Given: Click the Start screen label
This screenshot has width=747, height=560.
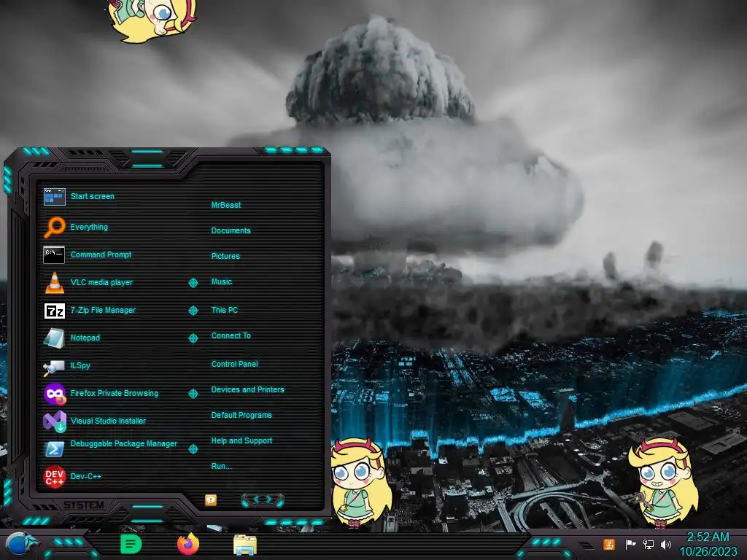Looking at the screenshot, I should (93, 196).
